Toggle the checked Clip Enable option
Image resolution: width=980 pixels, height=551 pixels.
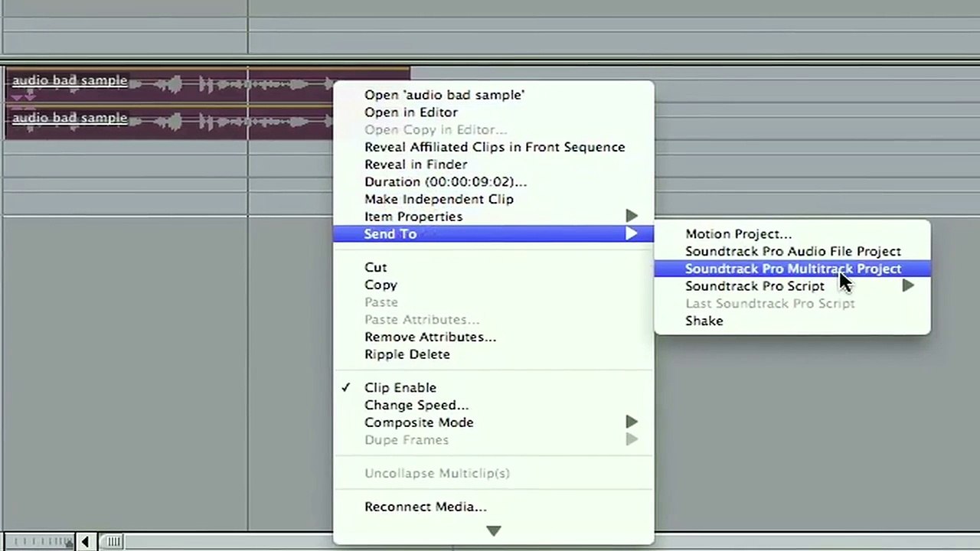pyautogui.click(x=494, y=388)
